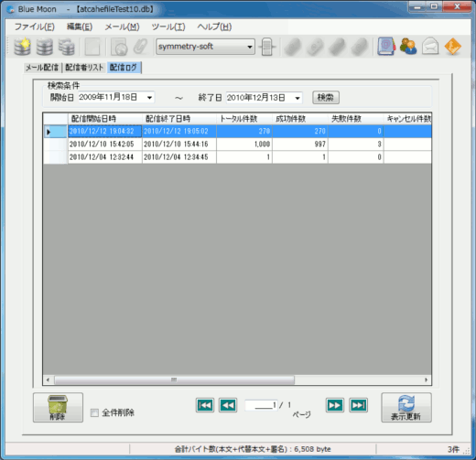This screenshot has height=460, width=476.
Task: Open the symmetry-soft account dropdown
Action: click(205, 47)
